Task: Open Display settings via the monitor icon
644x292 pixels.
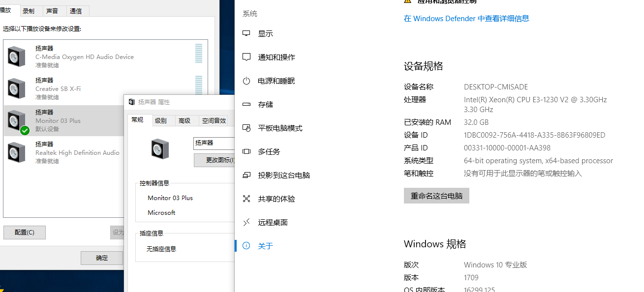Action: pyautogui.click(x=246, y=33)
